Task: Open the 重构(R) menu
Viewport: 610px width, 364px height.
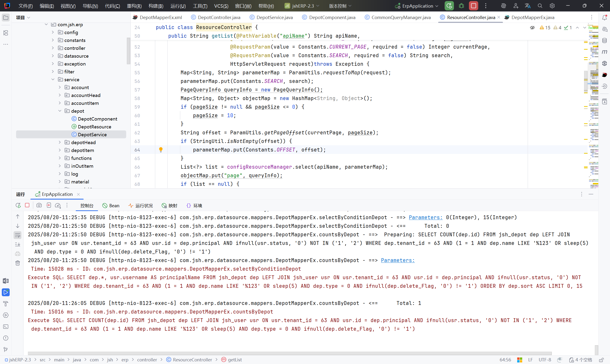Action: click(x=134, y=6)
